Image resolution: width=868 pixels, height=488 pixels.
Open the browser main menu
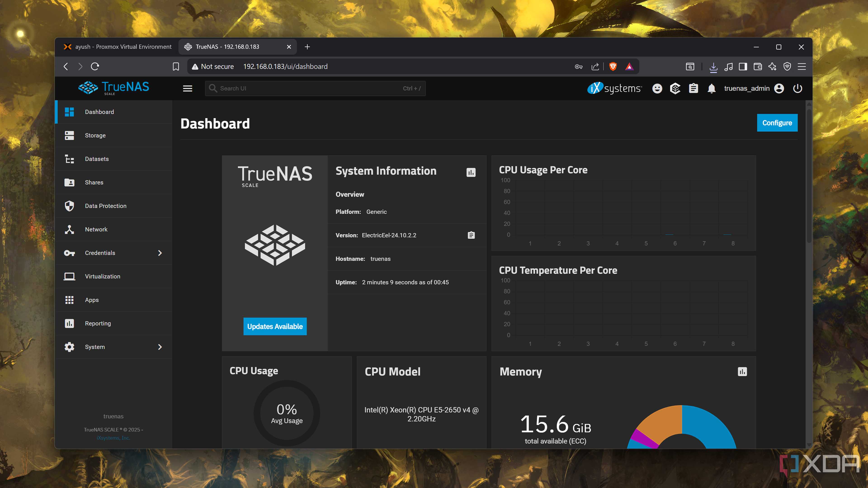(x=802, y=66)
